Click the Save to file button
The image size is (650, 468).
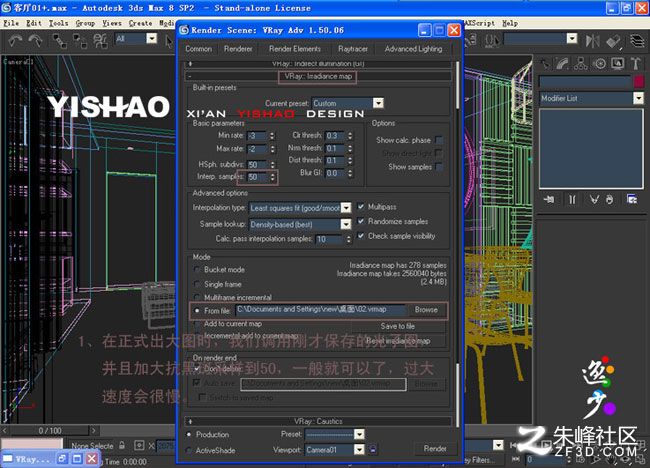(x=398, y=326)
